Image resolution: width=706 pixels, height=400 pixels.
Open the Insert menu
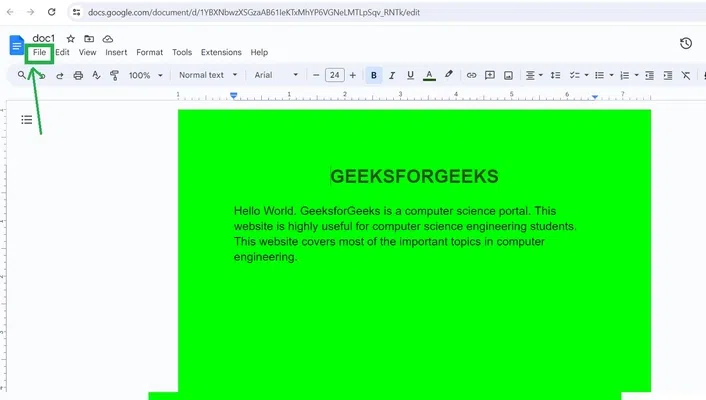[x=116, y=52]
